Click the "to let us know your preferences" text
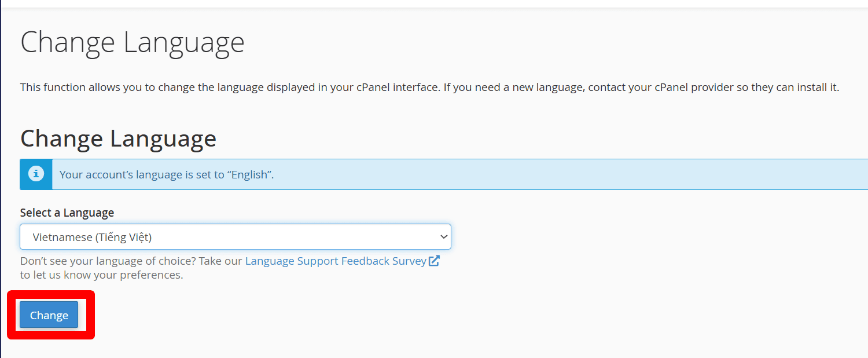Image resolution: width=868 pixels, height=358 pixels. pyautogui.click(x=101, y=275)
